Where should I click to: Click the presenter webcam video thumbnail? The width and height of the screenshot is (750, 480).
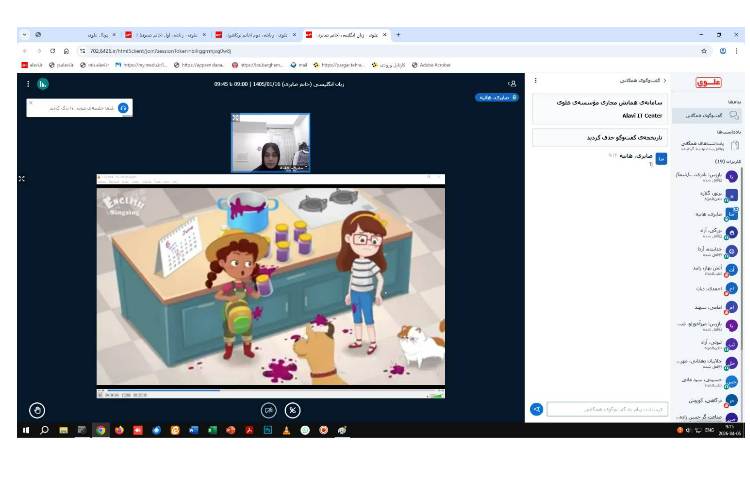click(x=271, y=142)
